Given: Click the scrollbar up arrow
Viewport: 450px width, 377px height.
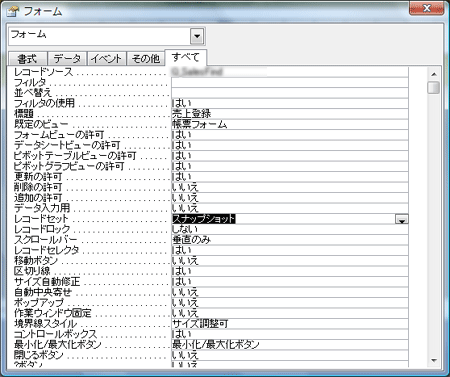Looking at the screenshot, I should click(434, 74).
